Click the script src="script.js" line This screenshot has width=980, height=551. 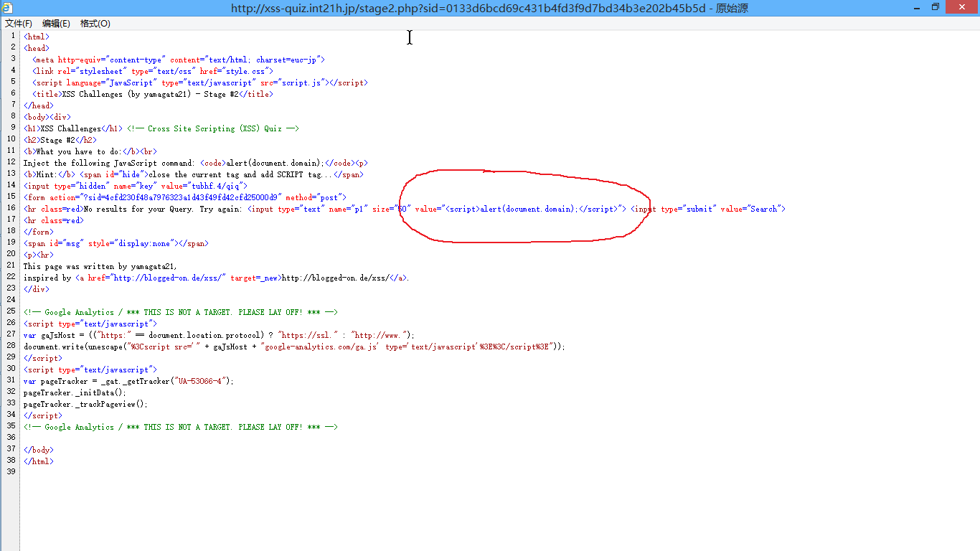coord(200,83)
